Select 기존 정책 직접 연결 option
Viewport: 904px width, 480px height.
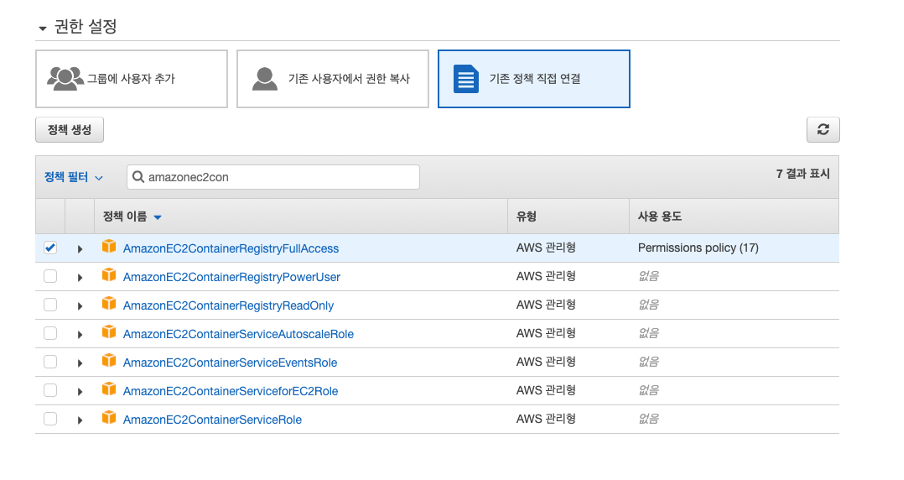pyautogui.click(x=534, y=79)
